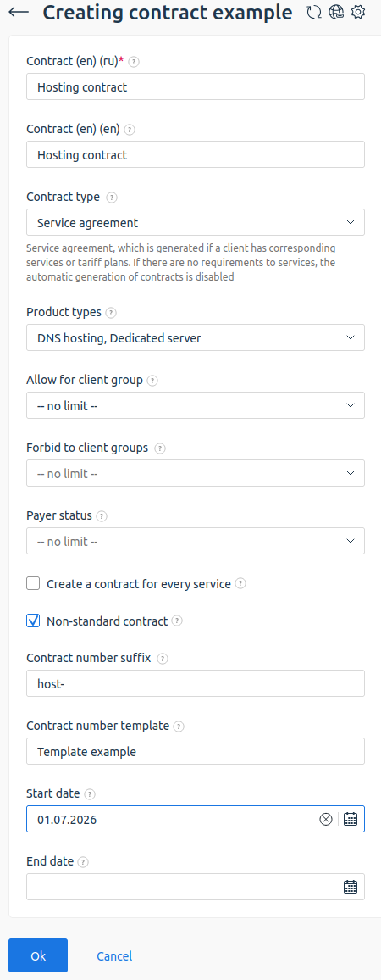Click the globe icon in the header
Screen dimensions: 381x980
pos(336,12)
